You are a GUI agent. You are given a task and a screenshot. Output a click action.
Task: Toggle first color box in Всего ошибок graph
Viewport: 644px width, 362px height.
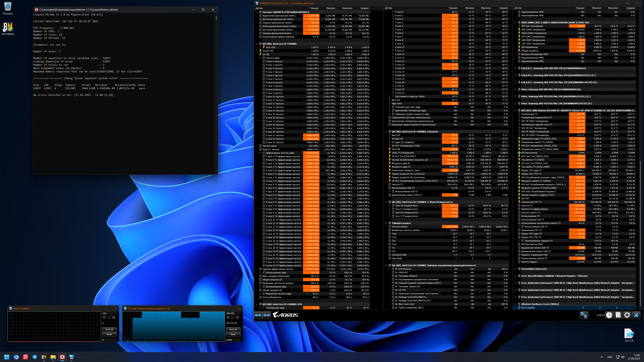point(104,318)
